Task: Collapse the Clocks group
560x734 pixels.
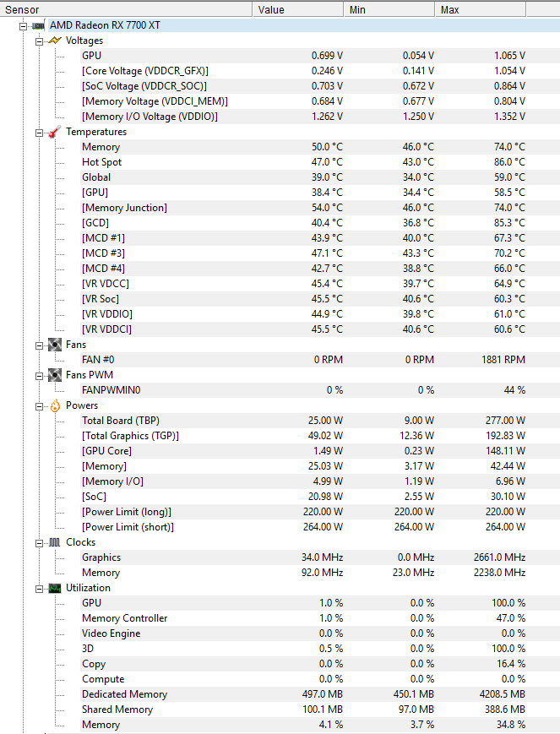Action: pos(40,543)
